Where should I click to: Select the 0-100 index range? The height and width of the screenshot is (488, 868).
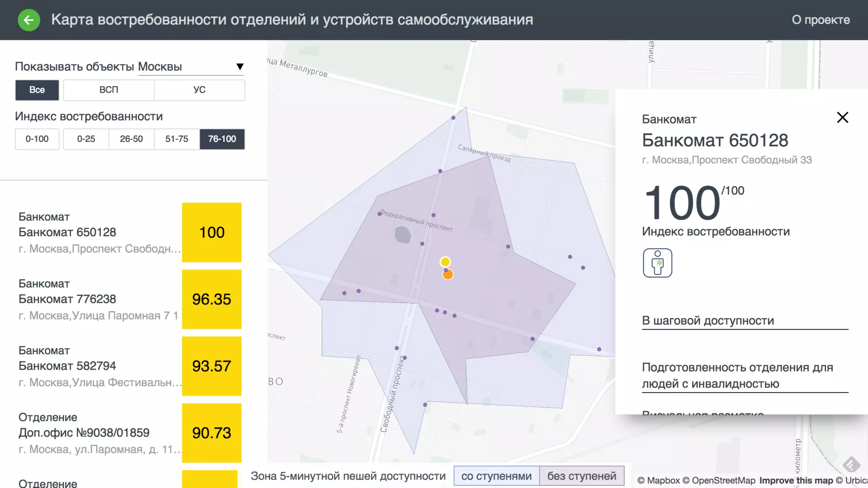tap(37, 139)
